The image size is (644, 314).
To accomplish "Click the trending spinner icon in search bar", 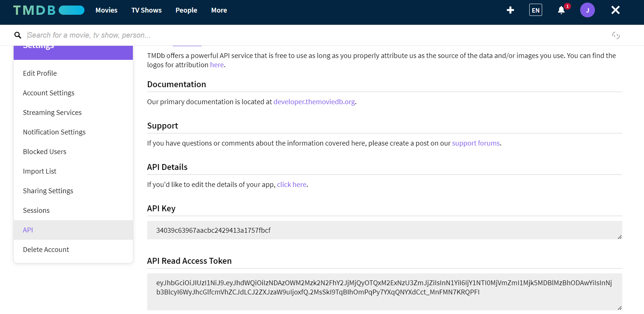I will [616, 35].
